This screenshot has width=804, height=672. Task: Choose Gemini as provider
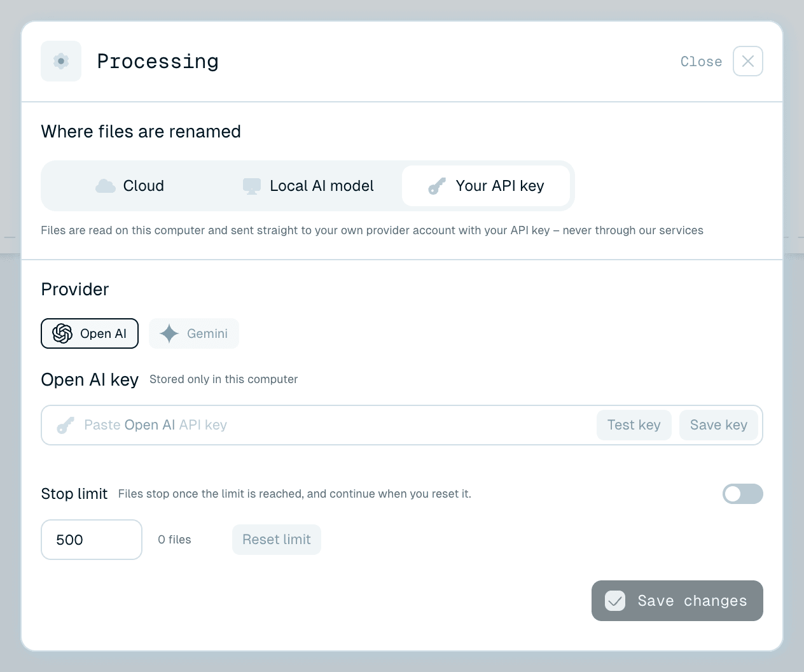[x=194, y=333]
